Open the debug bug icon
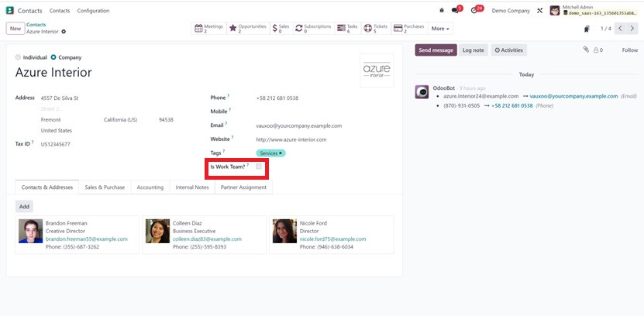 click(x=442, y=11)
